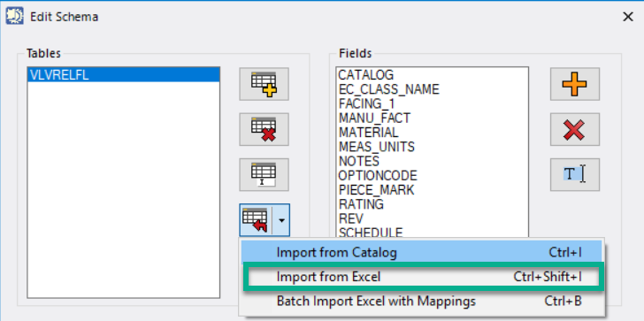Select the OPTIONCODE field
Screen dimensions: 644x321
pyautogui.click(x=378, y=176)
